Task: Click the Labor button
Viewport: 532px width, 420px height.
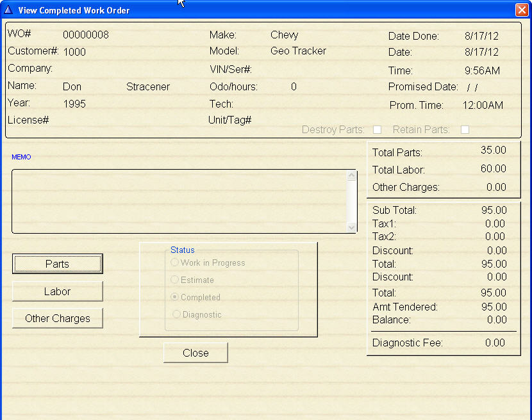Action: (x=57, y=291)
